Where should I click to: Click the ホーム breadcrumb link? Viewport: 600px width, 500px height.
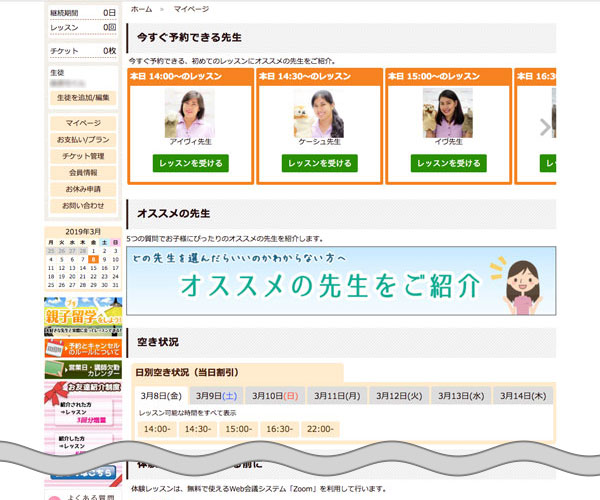tap(141, 8)
